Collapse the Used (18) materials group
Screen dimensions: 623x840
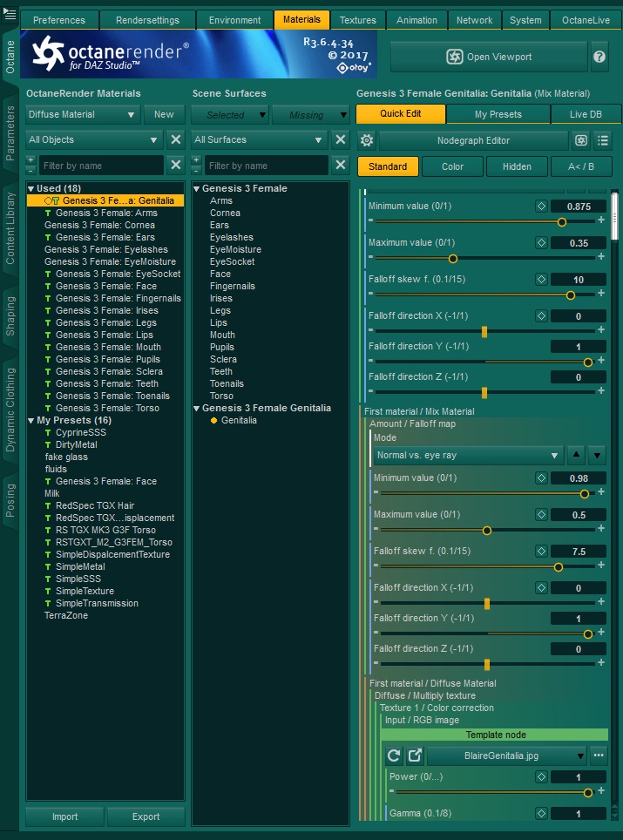(31, 188)
